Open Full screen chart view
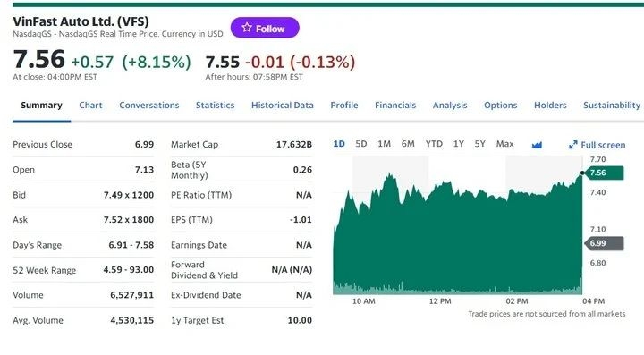Viewport: 644px width, 355px height. [x=597, y=145]
